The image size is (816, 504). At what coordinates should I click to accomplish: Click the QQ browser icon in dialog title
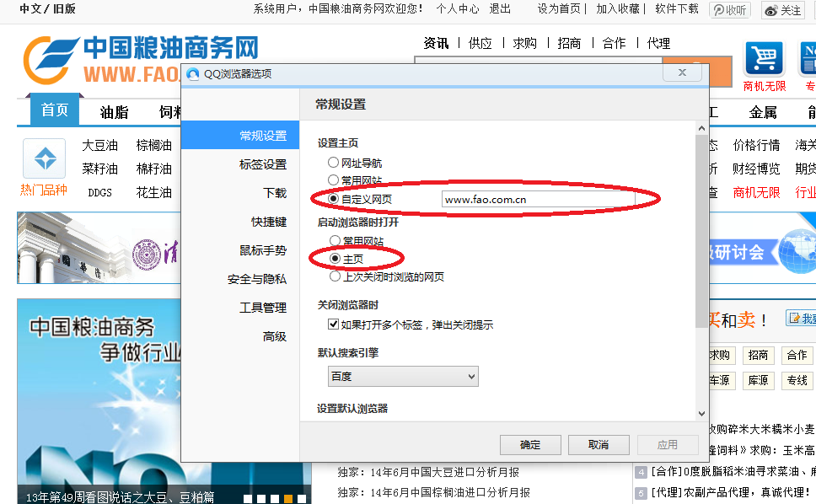point(193,74)
